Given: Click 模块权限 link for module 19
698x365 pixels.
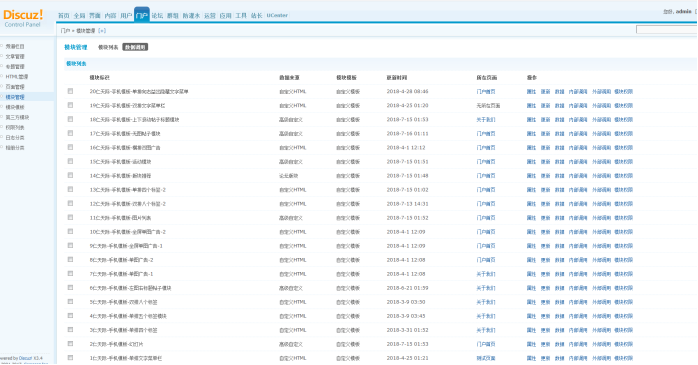Looking at the screenshot, I should 623,105.
